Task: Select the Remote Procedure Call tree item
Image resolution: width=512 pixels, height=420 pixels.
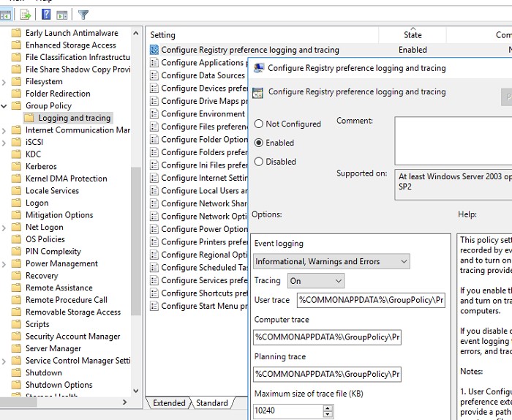Action: [67, 300]
